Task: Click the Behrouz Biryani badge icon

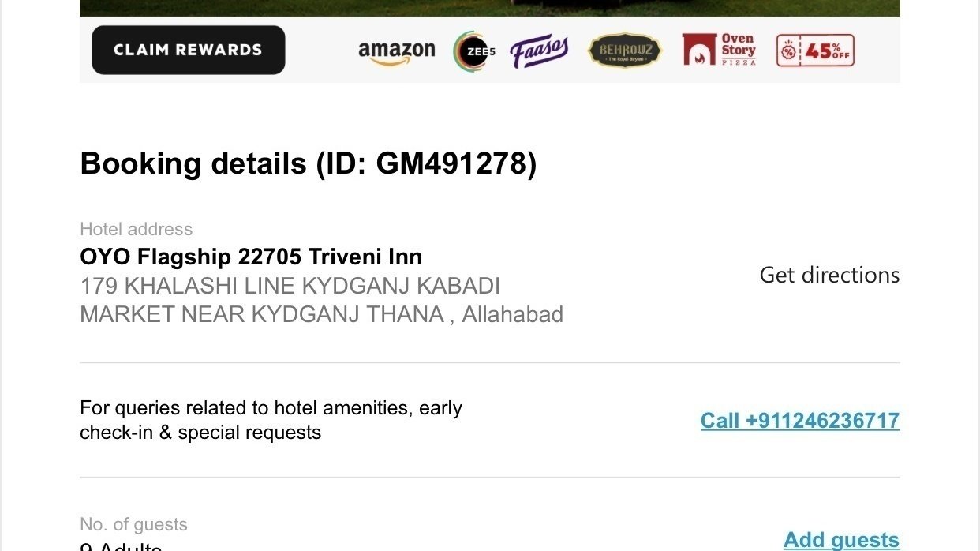Action: coord(624,50)
